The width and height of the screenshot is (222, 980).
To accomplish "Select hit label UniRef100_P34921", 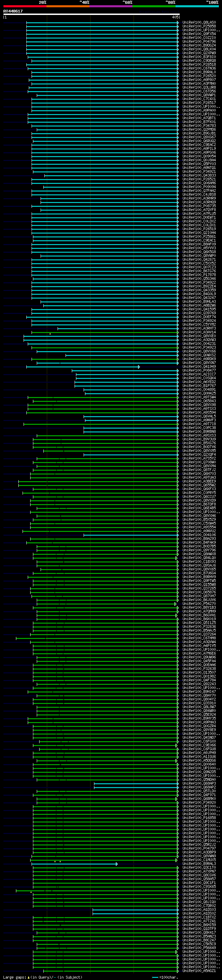I will [x=199, y=172].
